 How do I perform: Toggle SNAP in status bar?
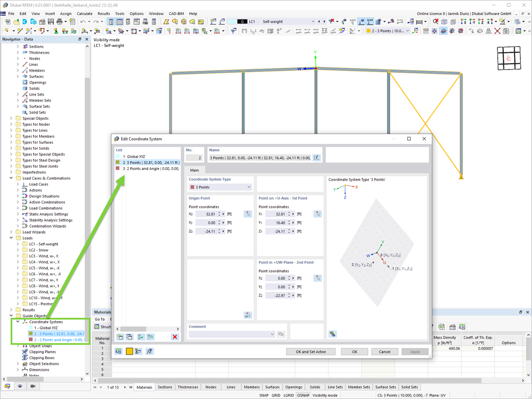pyautogui.click(x=263, y=395)
